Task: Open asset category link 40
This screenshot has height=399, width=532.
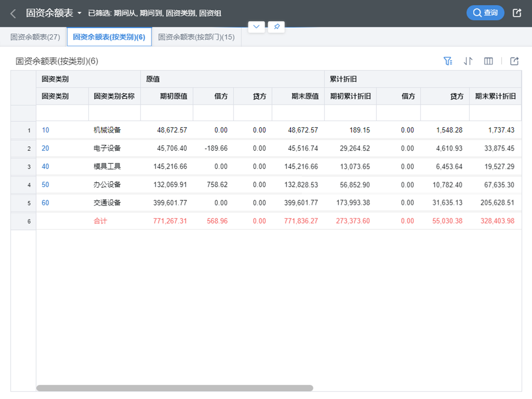Action: click(46, 166)
